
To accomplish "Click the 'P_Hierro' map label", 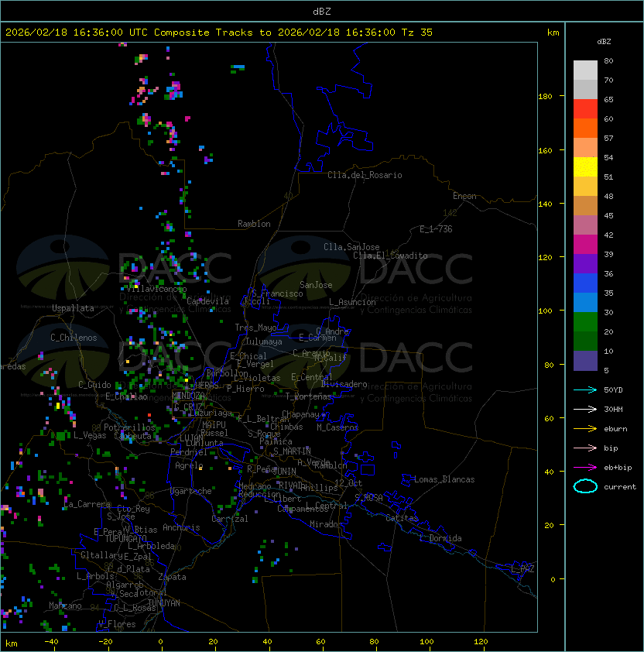I will (245, 389).
